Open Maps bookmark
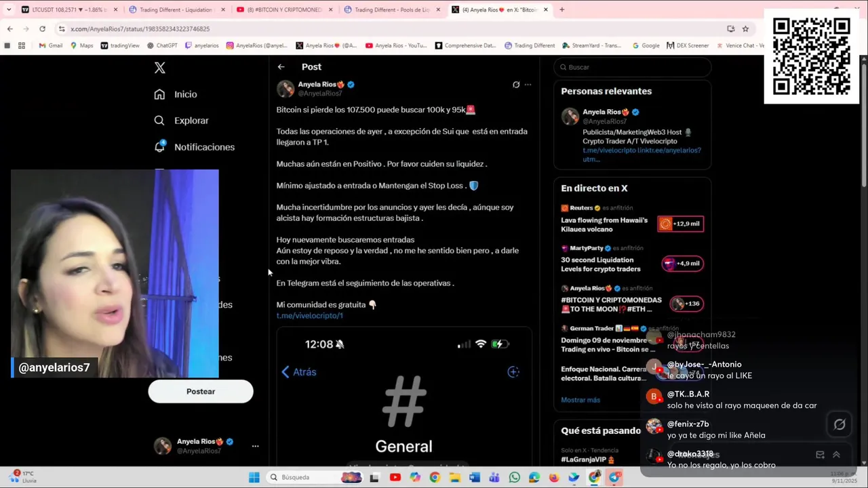This screenshot has width=868, height=488. [82, 45]
